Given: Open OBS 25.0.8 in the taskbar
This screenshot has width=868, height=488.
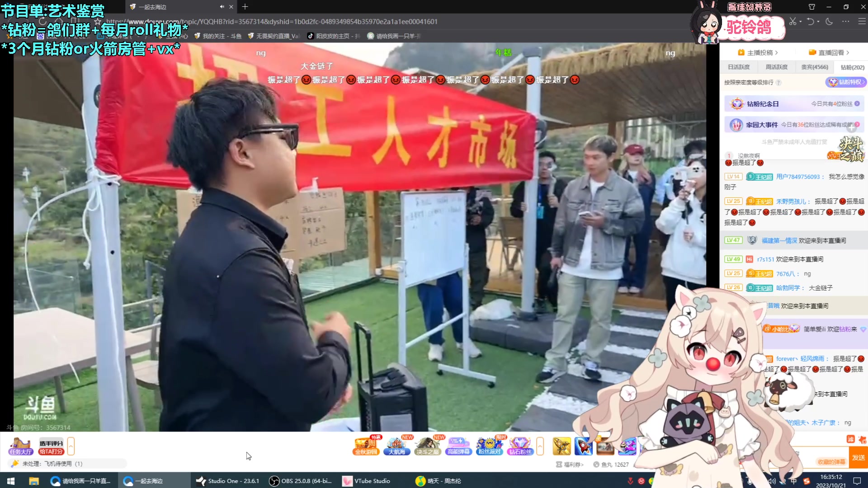Looking at the screenshot, I should coord(301,481).
